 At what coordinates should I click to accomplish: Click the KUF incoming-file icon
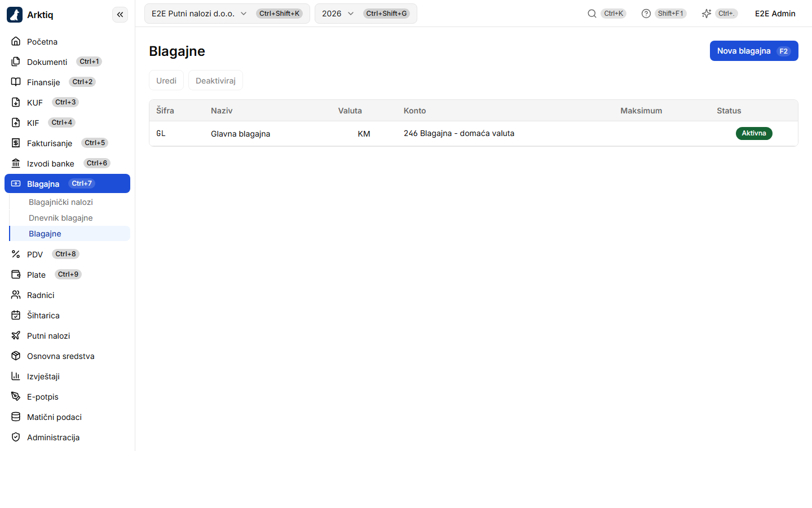point(16,102)
